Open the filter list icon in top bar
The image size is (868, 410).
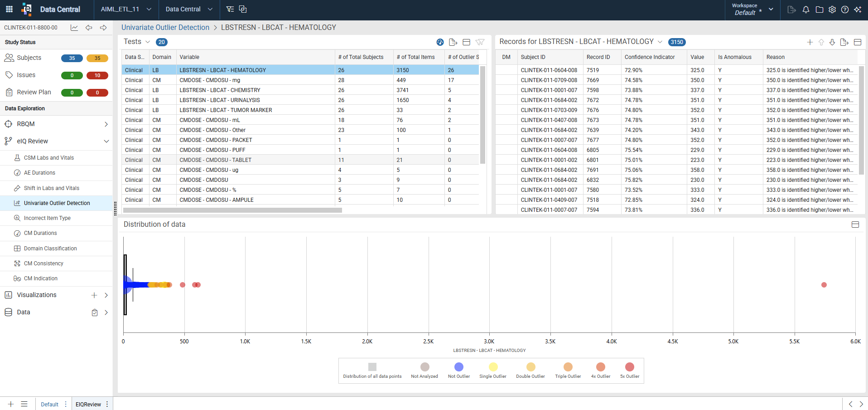tap(230, 9)
